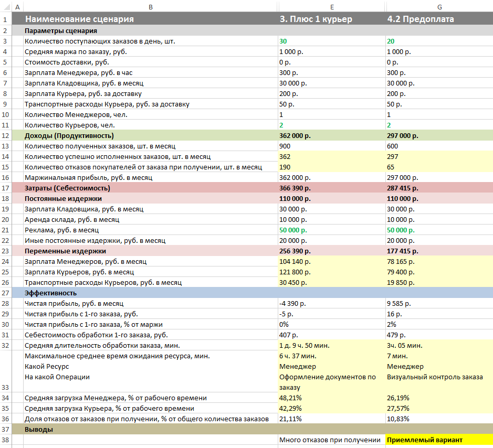
Task: Select costs total 287 415 р.
Action: pyautogui.click(x=403, y=188)
